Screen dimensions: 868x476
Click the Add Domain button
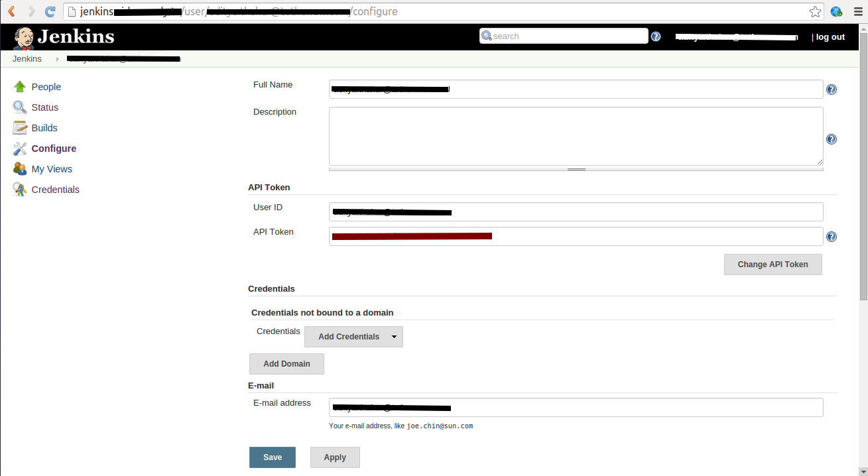[286, 364]
